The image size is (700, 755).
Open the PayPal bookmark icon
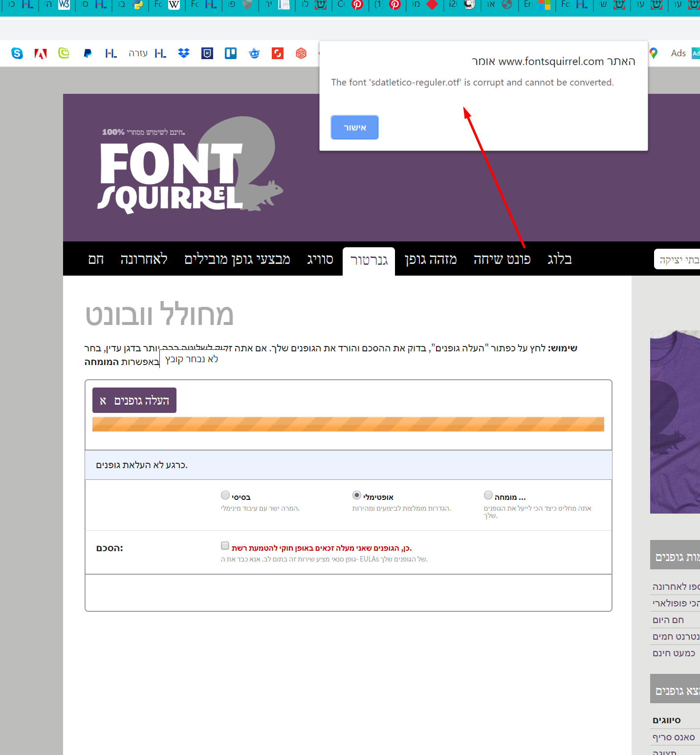coord(87,53)
